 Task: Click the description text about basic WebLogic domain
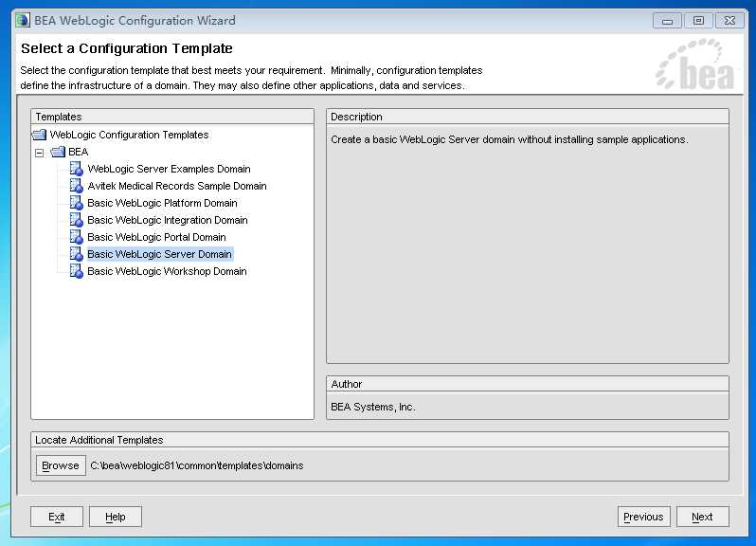tap(509, 139)
